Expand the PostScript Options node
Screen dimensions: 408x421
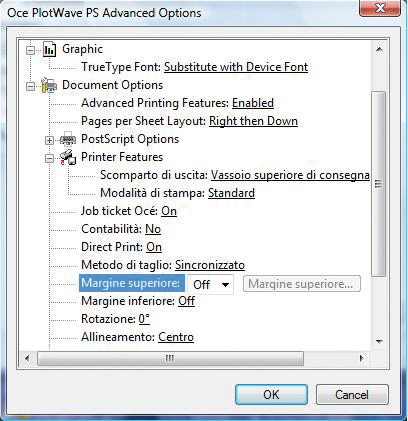(x=49, y=140)
